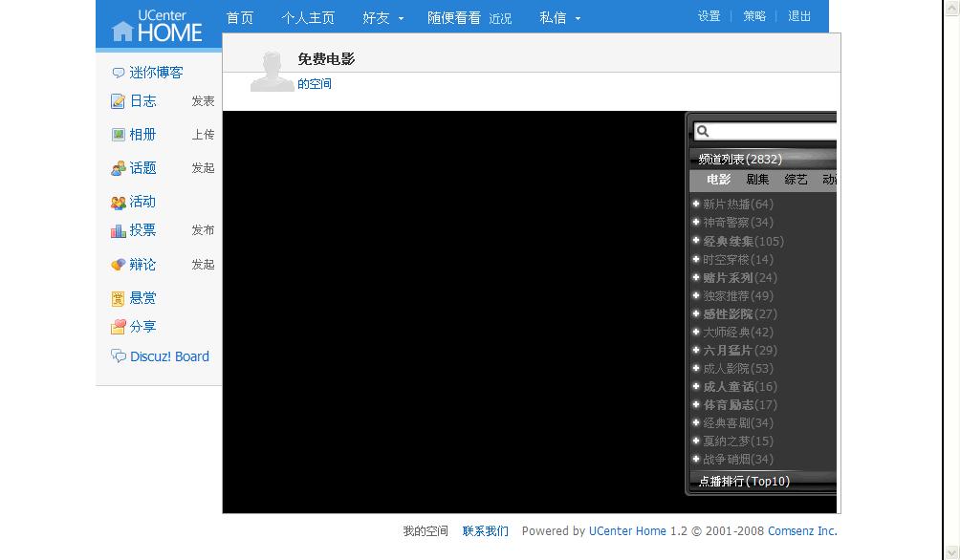Viewport: 960px width, 560px height.
Task: Open the 的空间 link
Action: (315, 84)
